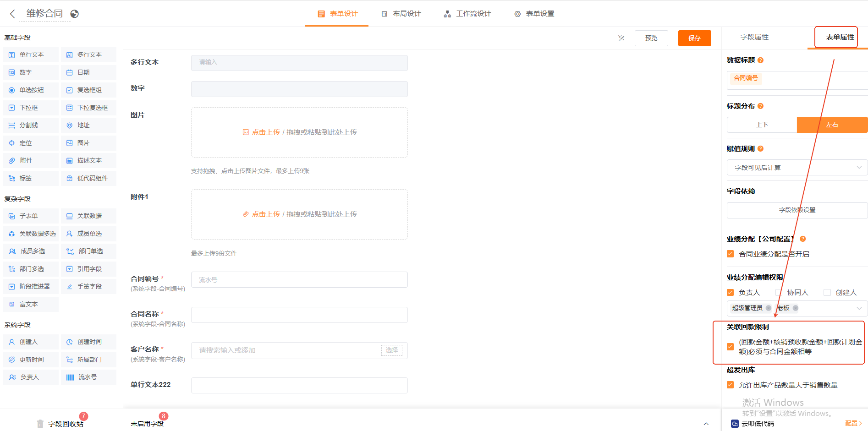This screenshot has height=431, width=868.
Task: Click the back arrow icon
Action: pos(12,14)
